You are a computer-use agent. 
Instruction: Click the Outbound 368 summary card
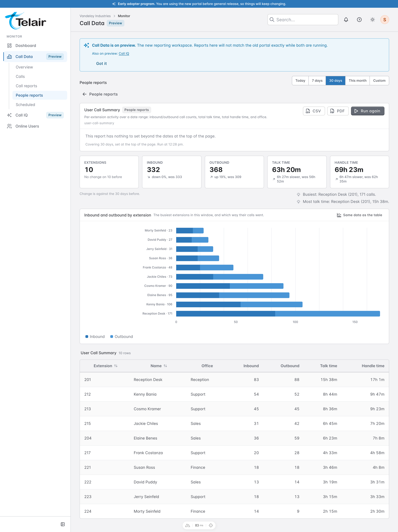point(234,172)
